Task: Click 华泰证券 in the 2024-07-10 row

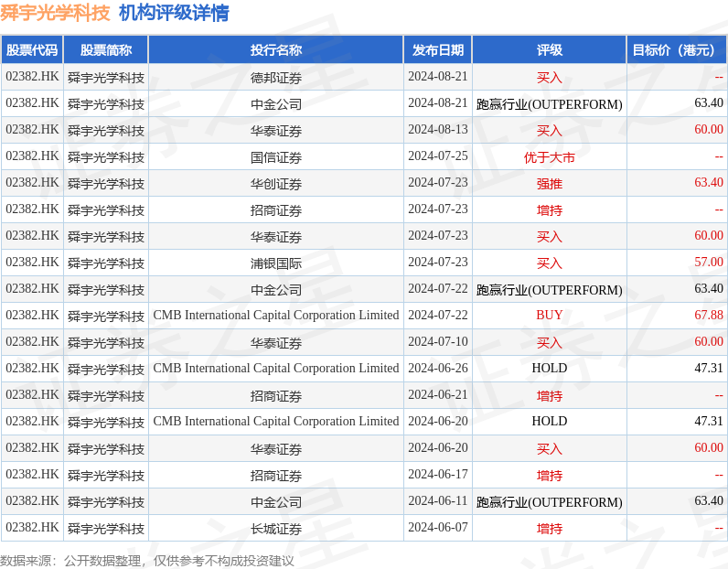Action: tap(276, 343)
